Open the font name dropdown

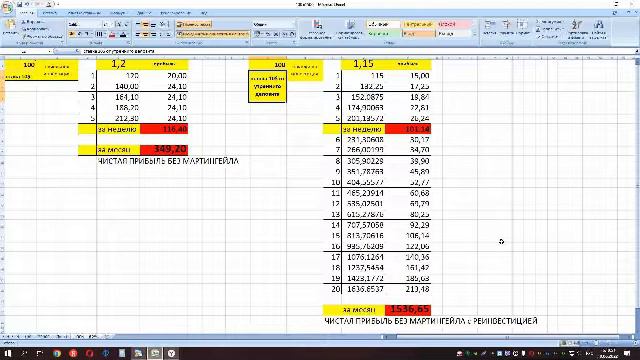click(x=99, y=24)
